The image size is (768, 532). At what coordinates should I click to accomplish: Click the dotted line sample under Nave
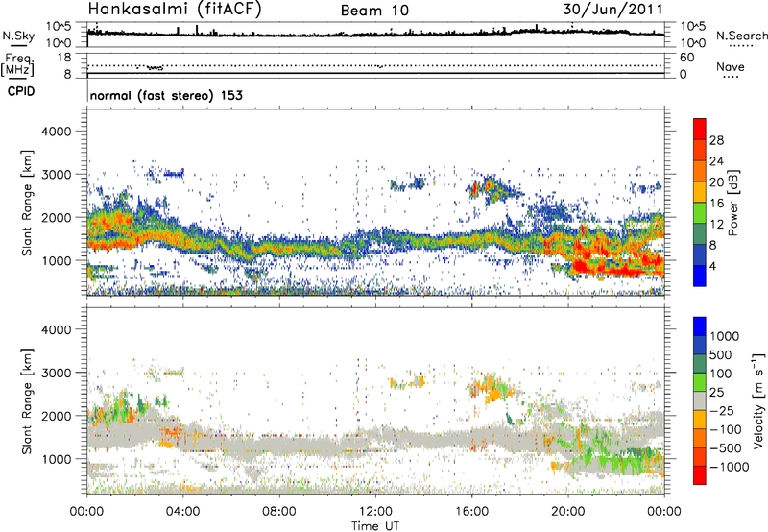(731, 78)
